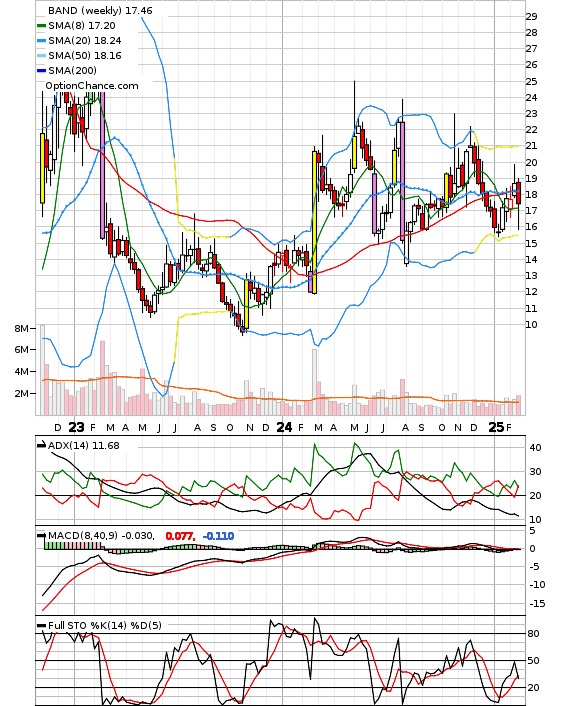Click the 8M volume axis label
The image size is (566, 706).
coord(21,329)
